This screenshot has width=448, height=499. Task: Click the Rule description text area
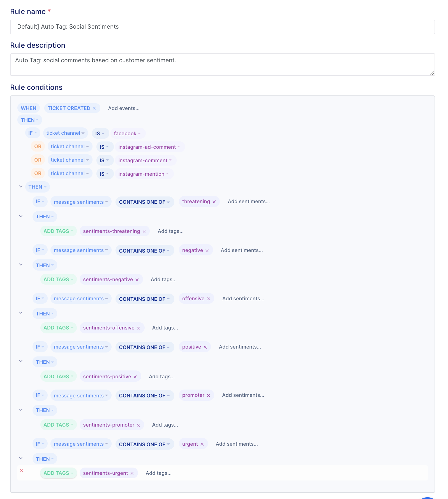point(223,65)
